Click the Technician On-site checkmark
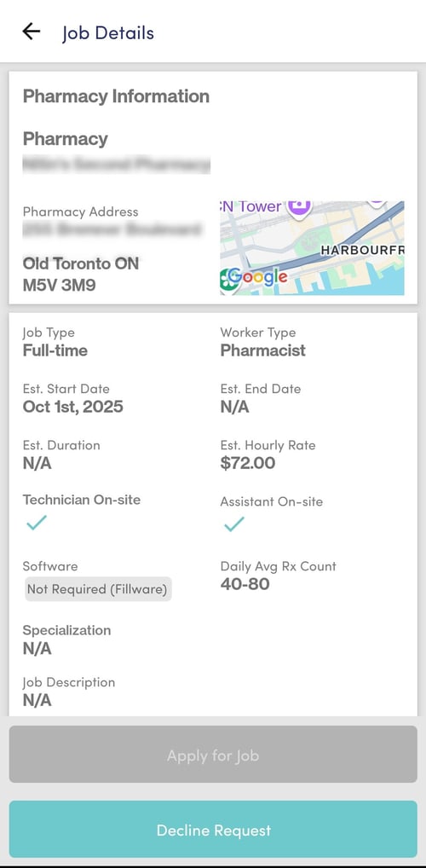Image resolution: width=426 pixels, height=868 pixels. pos(37,523)
